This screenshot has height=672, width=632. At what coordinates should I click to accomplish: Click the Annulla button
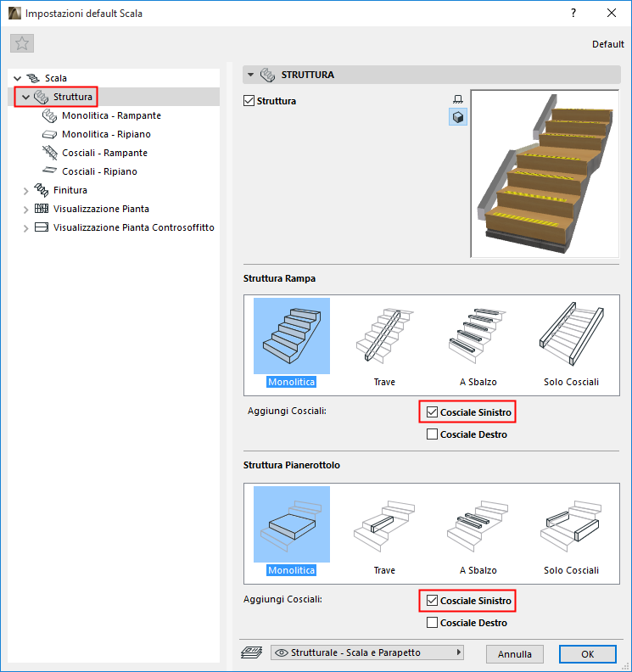click(x=515, y=654)
